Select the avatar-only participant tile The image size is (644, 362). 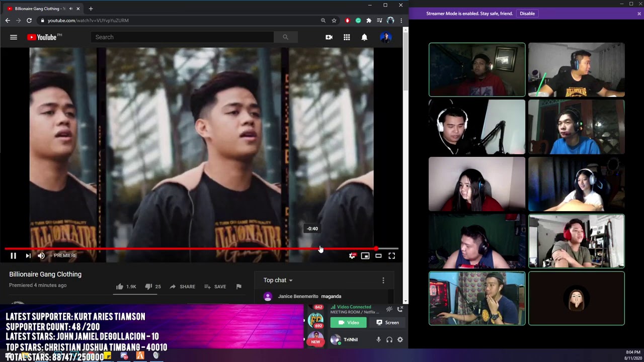577,298
